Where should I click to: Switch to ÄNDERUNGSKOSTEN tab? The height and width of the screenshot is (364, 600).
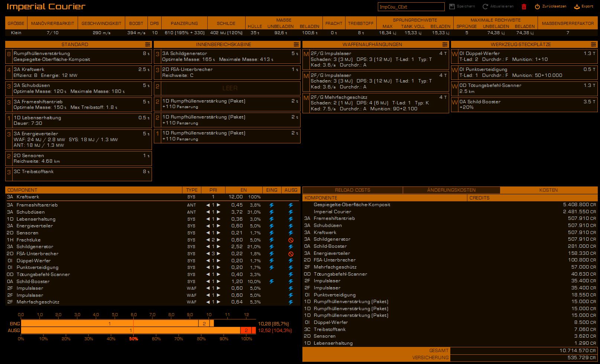tap(451, 190)
